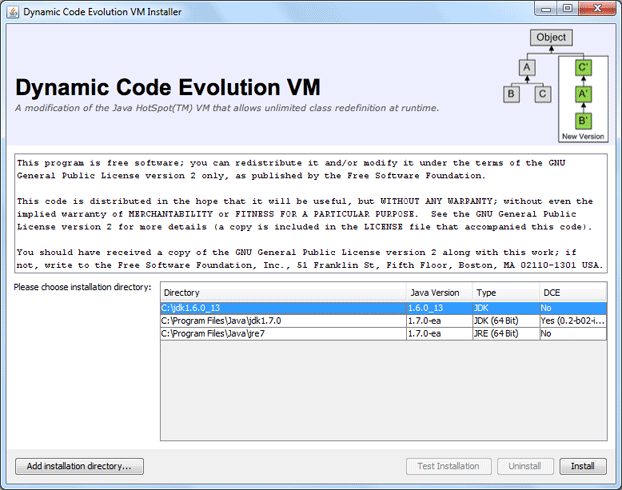Click the 1.7.0-ea version in jdk1.7.0 row
Image resolution: width=622 pixels, height=490 pixels.
pyautogui.click(x=440, y=321)
